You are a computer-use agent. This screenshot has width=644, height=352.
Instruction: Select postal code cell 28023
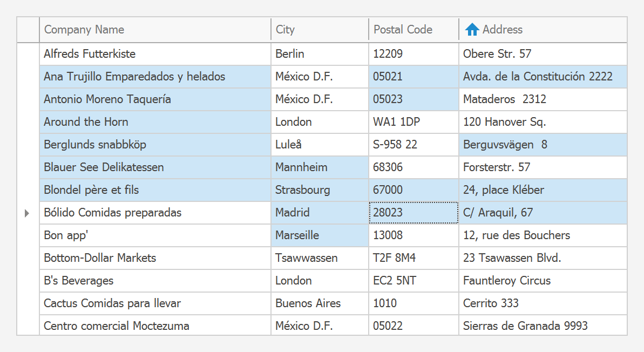(x=388, y=213)
